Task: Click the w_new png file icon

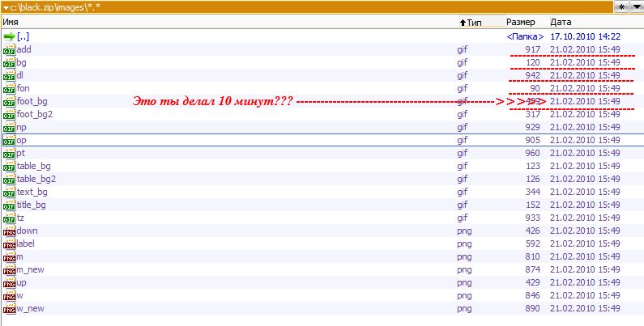Action: pos(9,309)
